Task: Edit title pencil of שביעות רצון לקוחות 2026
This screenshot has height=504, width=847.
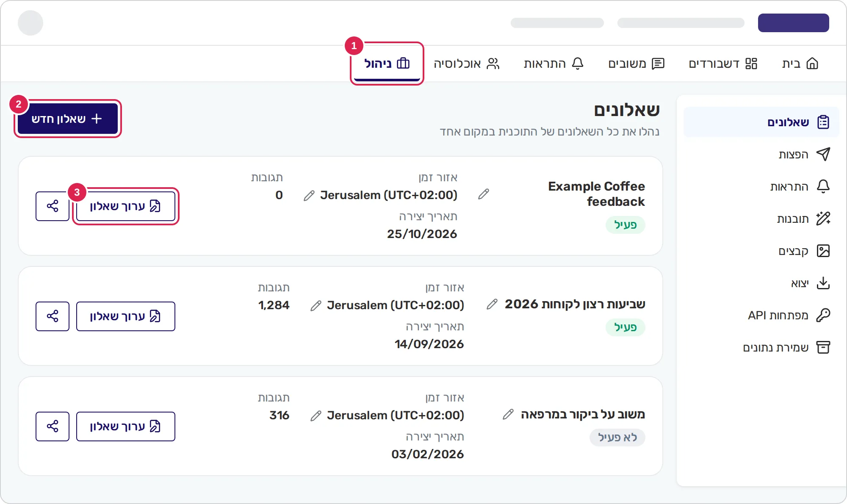Action: 492,304
